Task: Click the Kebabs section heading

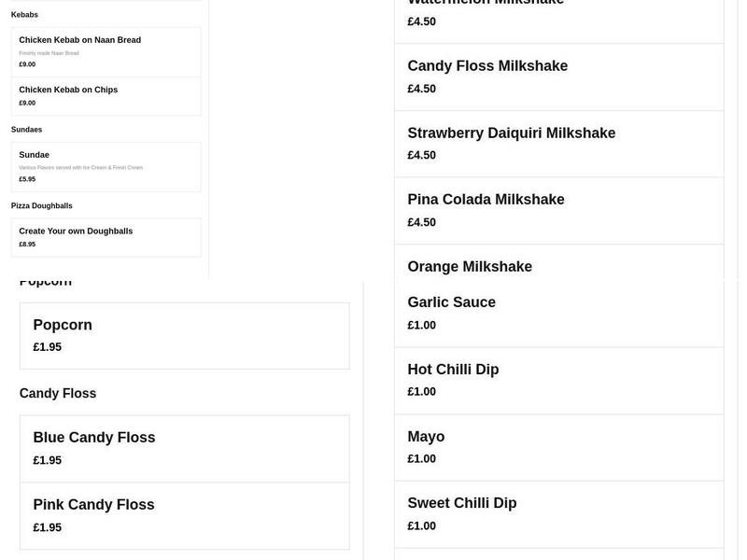Action: click(x=25, y=14)
